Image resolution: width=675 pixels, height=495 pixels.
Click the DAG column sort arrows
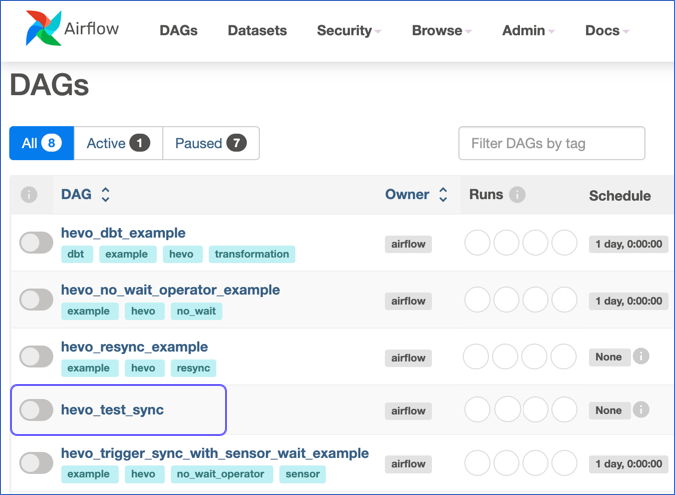click(x=106, y=195)
